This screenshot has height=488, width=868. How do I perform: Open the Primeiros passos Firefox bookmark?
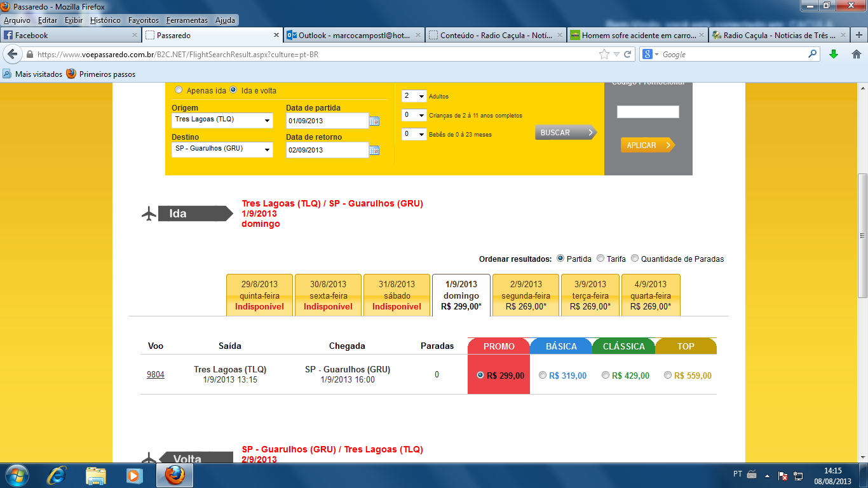click(100, 74)
